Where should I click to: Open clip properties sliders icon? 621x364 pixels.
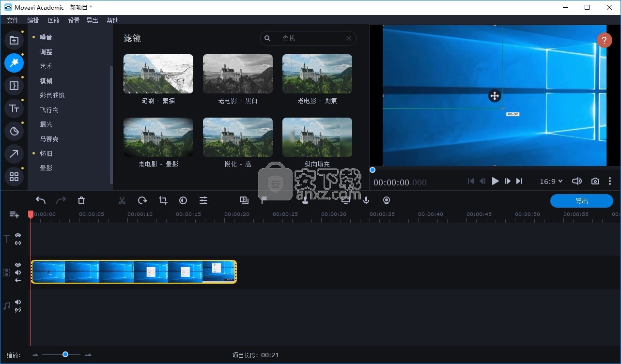203,200
